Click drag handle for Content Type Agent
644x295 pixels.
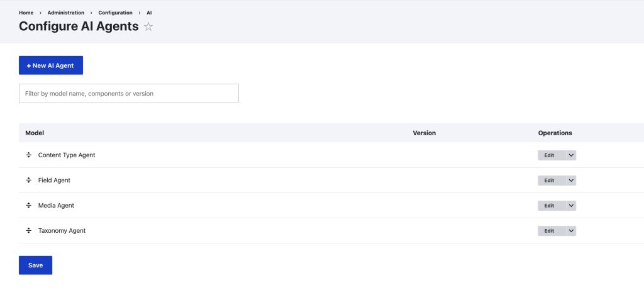(x=29, y=155)
